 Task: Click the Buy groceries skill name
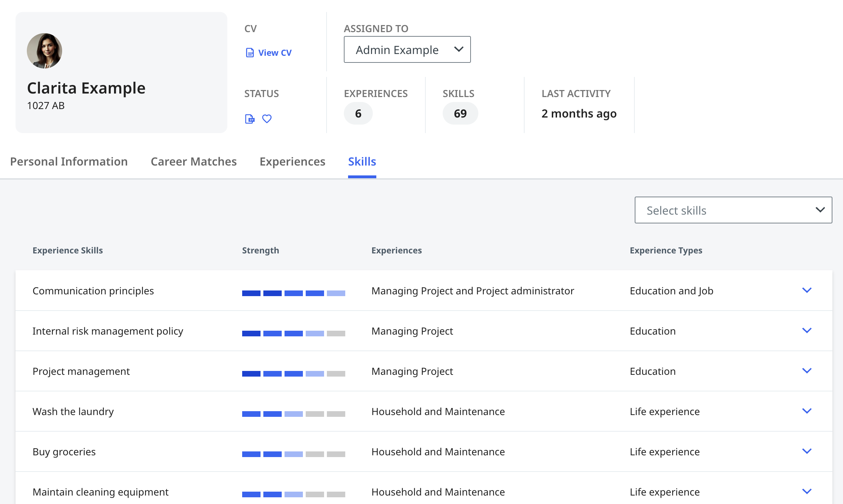64,452
